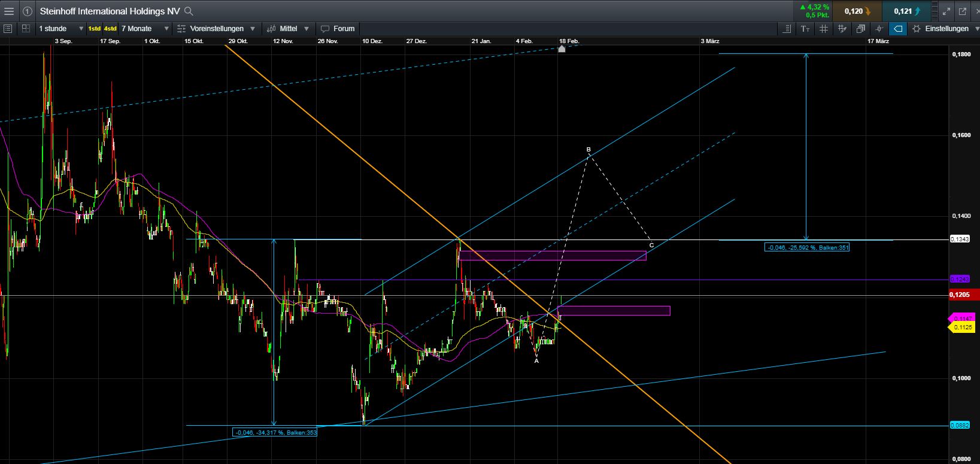Switch to the 4std quick interval

tap(110, 28)
